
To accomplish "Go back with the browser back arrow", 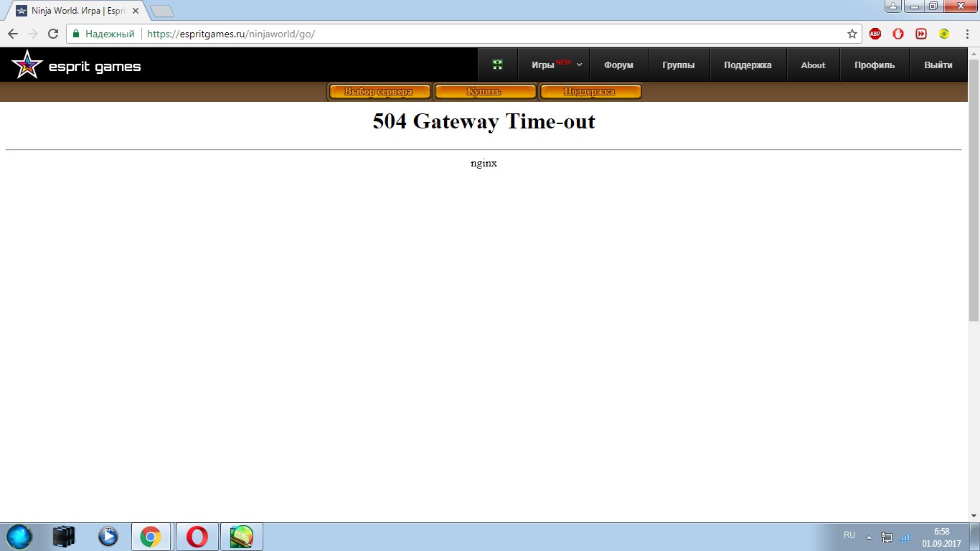I will click(13, 34).
